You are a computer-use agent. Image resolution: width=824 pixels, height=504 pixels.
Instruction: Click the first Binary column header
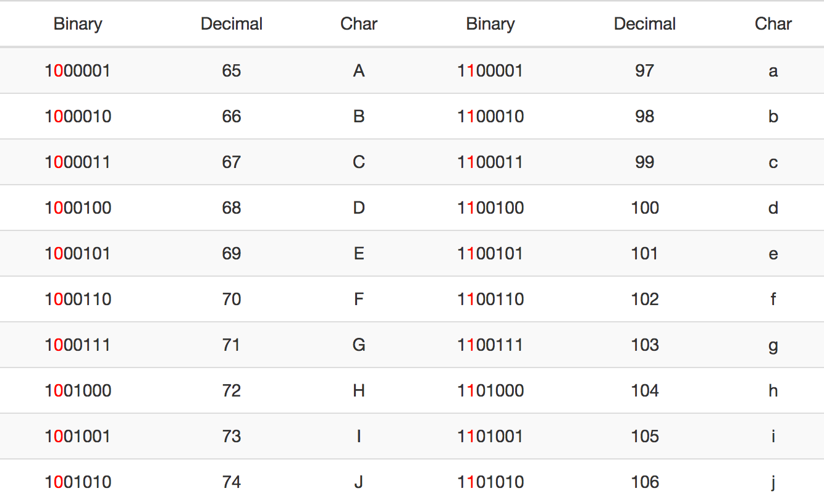pyautogui.click(x=78, y=24)
